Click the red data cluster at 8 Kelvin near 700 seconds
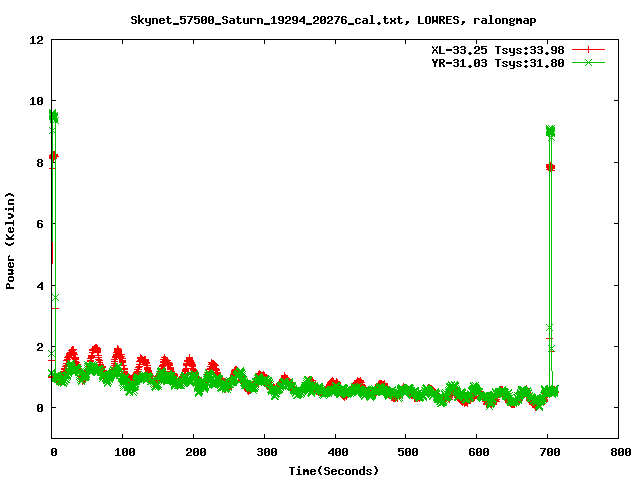This screenshot has height=480, width=640. click(550, 167)
